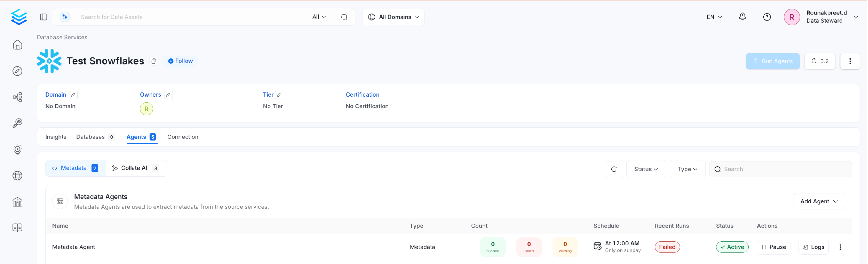Image resolution: width=868 pixels, height=264 pixels.
Task: Edit the Domain with pencil icon
Action: (x=73, y=95)
